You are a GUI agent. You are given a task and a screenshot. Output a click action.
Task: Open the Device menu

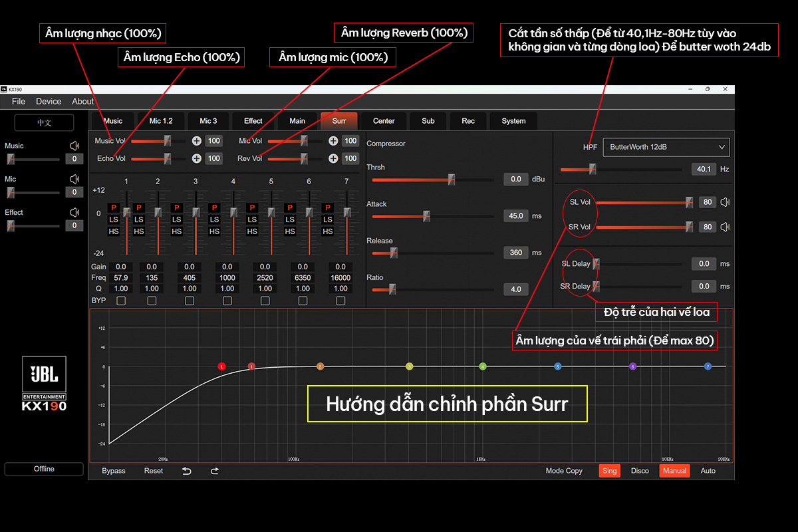point(49,102)
